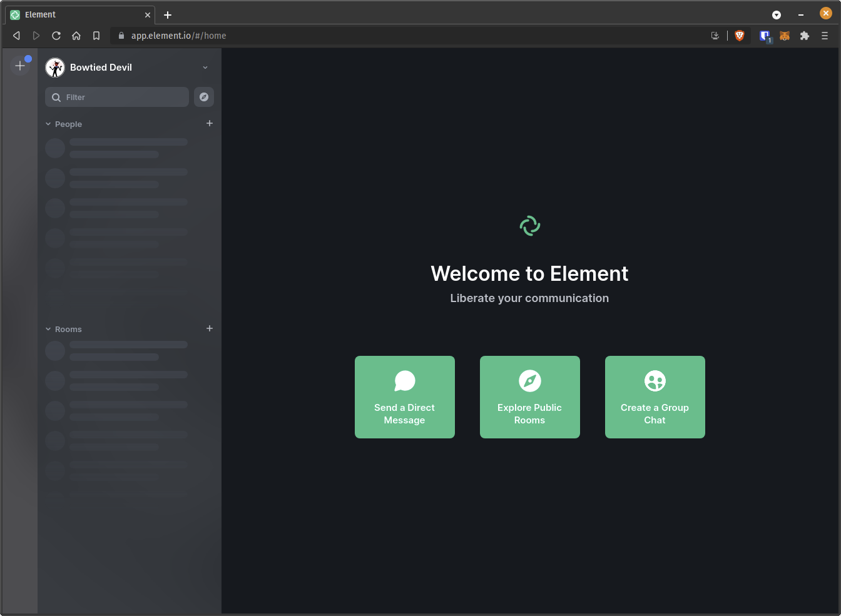The height and width of the screenshot is (616, 841).
Task: Click the Filter rooms search field
Action: click(117, 97)
